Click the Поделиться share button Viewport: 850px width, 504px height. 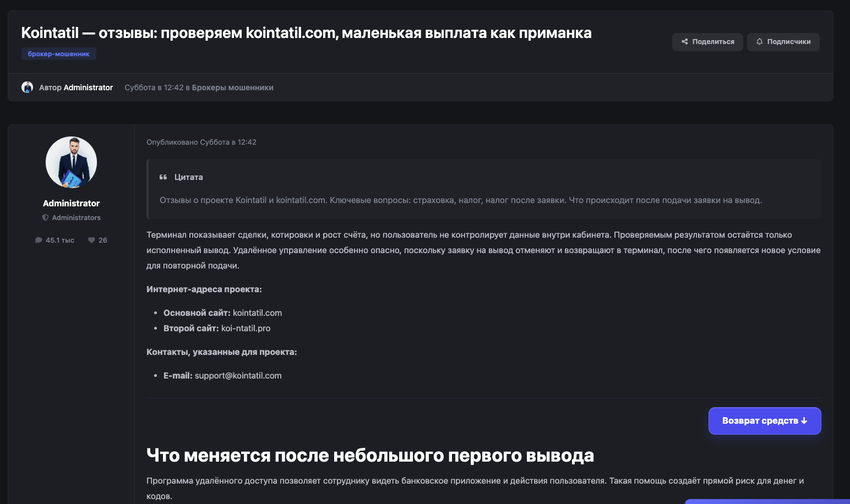click(x=707, y=42)
